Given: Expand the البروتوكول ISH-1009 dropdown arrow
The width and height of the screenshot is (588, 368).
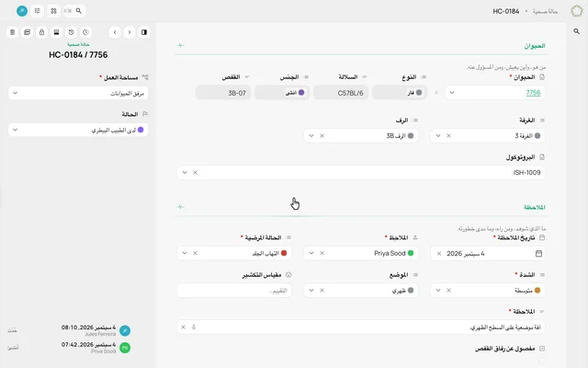Looking at the screenshot, I should pyautogui.click(x=185, y=173).
